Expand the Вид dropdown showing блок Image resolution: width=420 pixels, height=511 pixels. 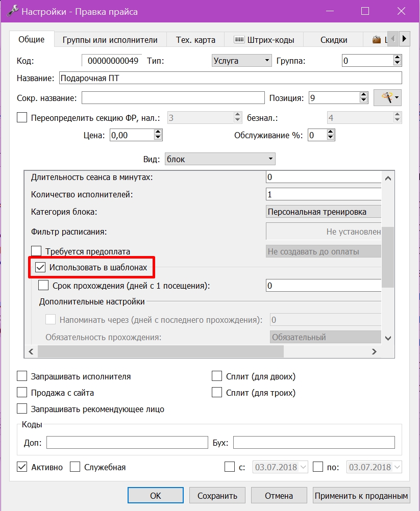point(220,159)
